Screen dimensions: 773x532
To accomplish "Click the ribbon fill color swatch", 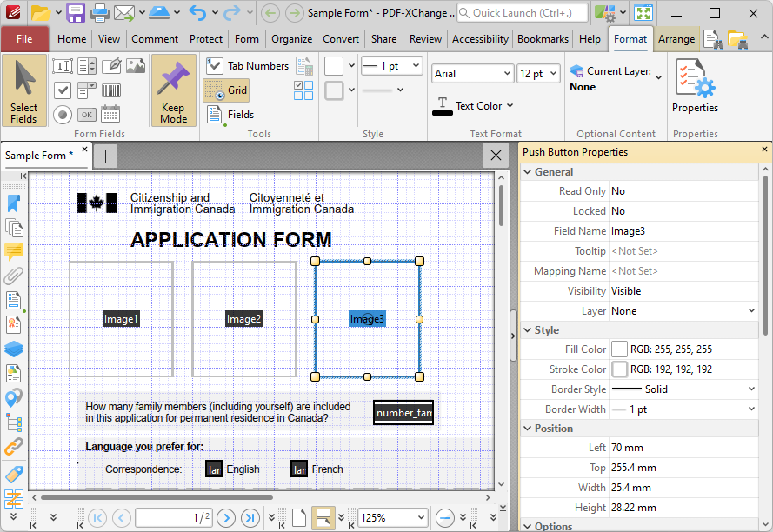I will pos(334,65).
